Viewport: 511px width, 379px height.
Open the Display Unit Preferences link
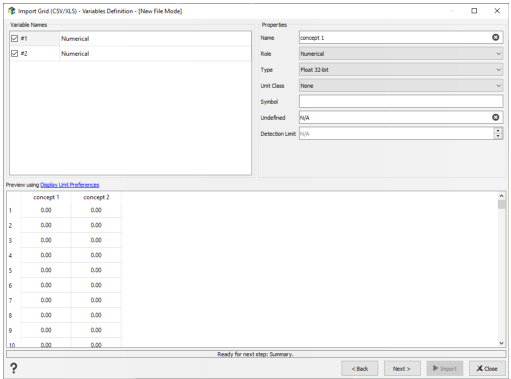(x=70, y=185)
